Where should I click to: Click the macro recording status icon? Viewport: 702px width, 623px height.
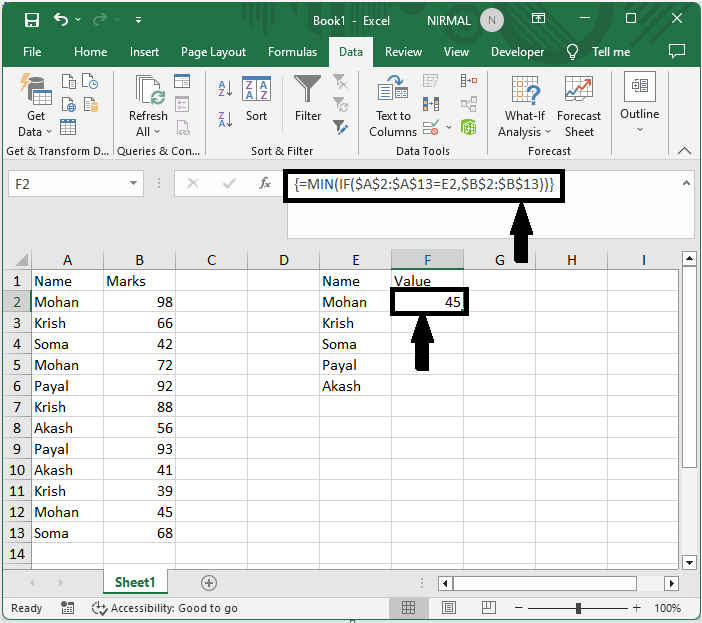tap(68, 608)
